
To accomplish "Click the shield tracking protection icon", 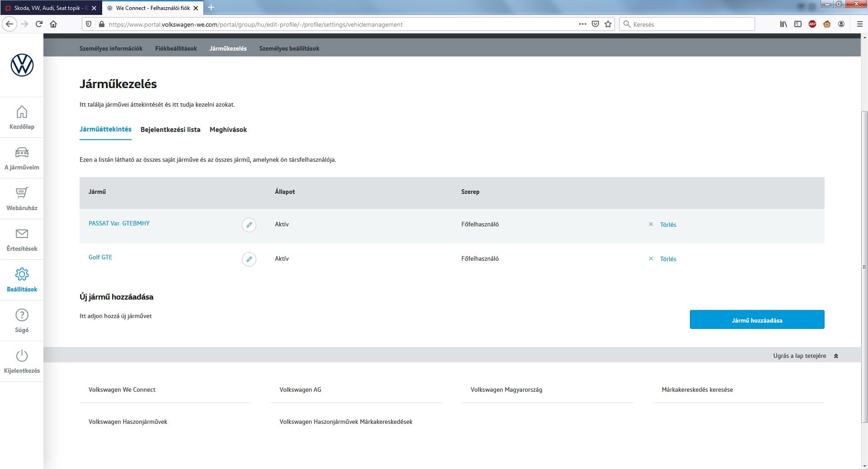I will pos(89,24).
